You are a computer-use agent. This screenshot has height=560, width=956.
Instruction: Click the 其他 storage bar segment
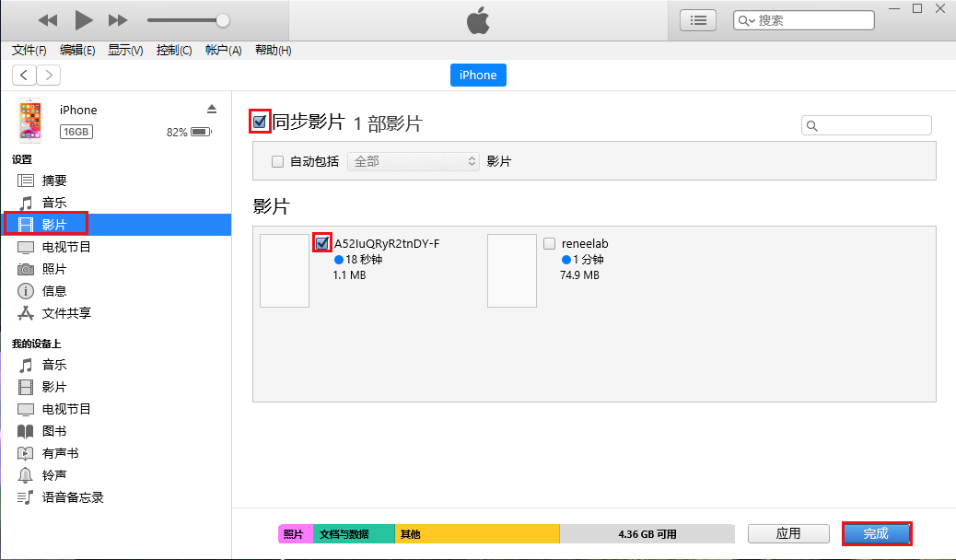pyautogui.click(x=477, y=534)
